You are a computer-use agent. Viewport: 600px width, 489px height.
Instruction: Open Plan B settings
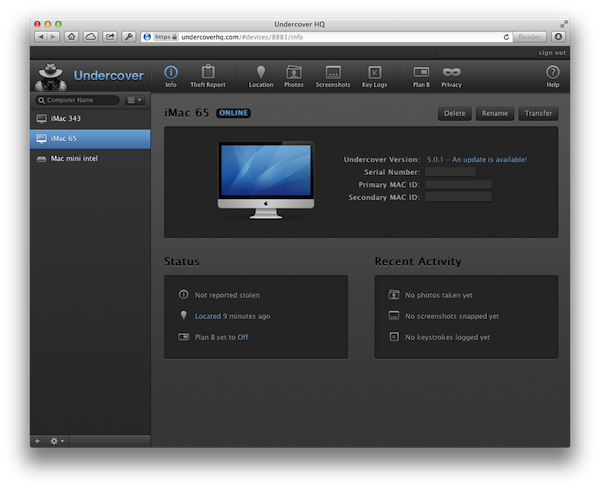(421, 76)
